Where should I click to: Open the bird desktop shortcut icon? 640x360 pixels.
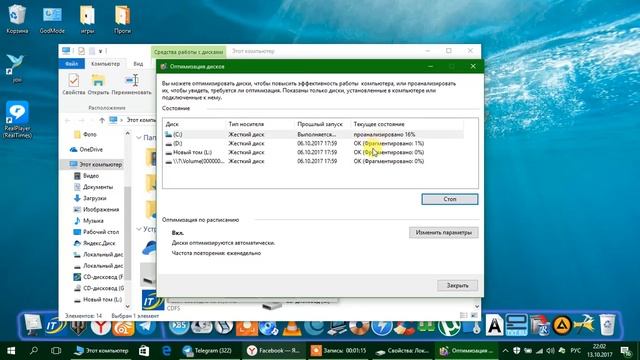pyautogui.click(x=16, y=68)
